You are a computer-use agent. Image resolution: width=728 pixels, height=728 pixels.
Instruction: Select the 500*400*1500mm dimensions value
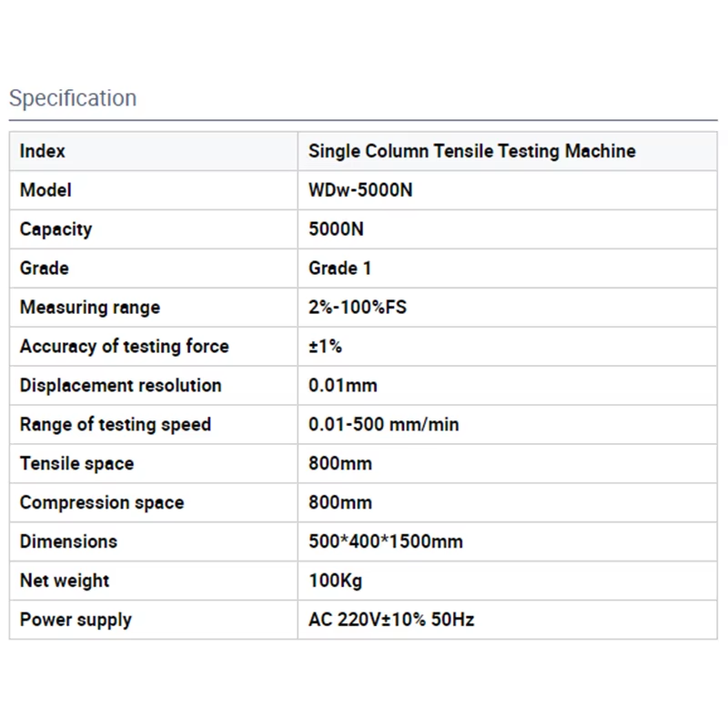(x=386, y=541)
